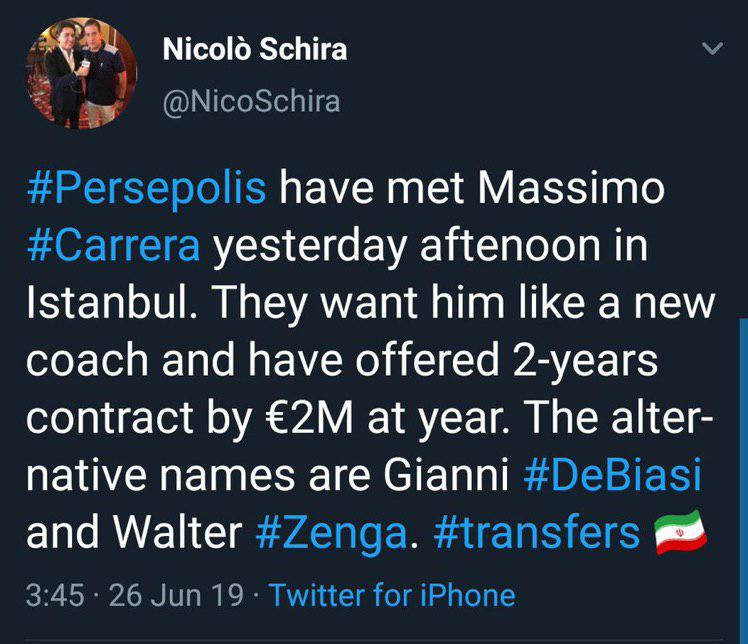Open the Twitter for iPhone source link
The height and width of the screenshot is (644, 748).
tap(392, 596)
